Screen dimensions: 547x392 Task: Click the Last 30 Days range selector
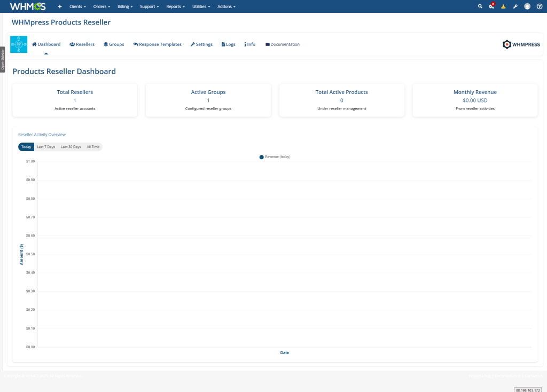[70, 147]
